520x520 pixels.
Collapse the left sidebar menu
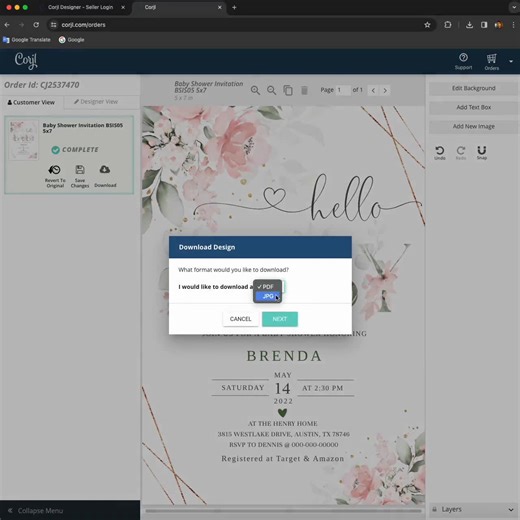(36, 510)
